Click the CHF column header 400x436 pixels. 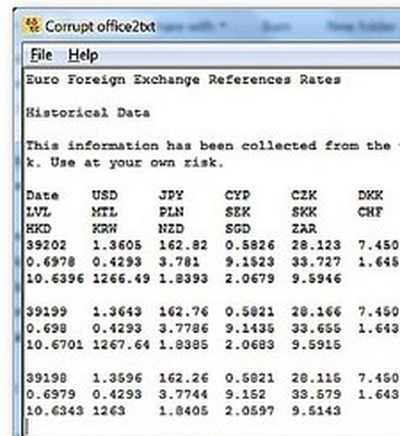[370, 212]
